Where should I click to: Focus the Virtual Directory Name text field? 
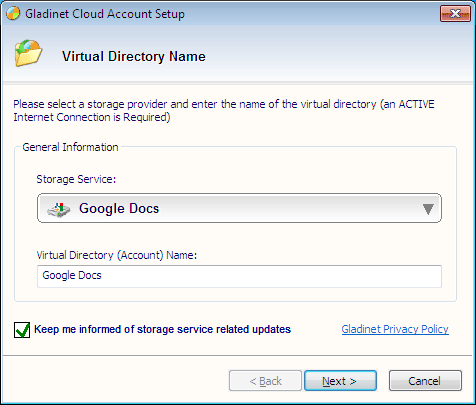click(239, 276)
